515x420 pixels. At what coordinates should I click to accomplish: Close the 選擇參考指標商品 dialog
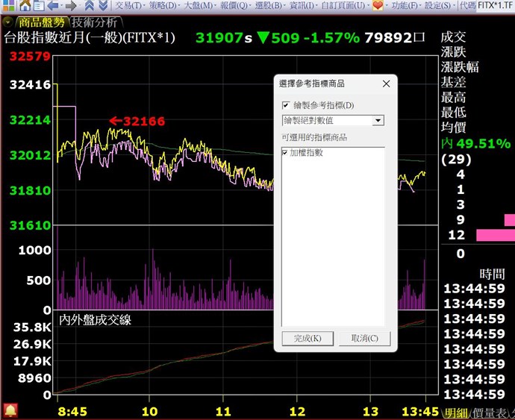click(385, 84)
